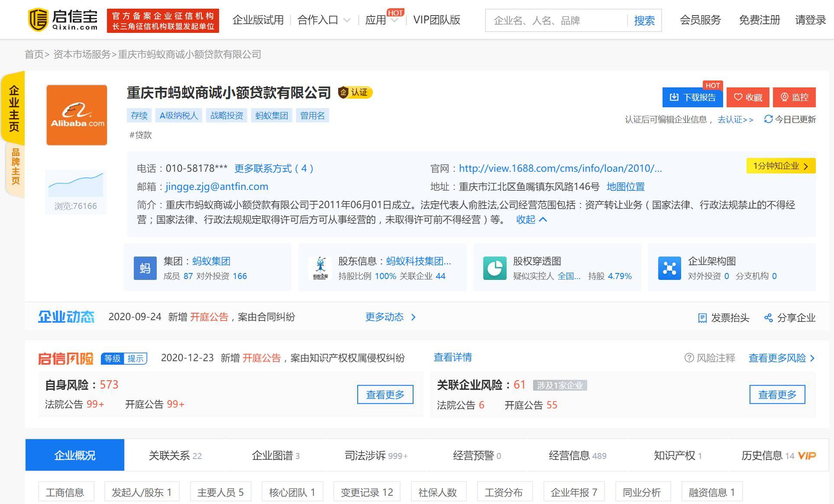Click the 全国... suspected controller link
Screen dimensions: 834x504
[x=569, y=276]
